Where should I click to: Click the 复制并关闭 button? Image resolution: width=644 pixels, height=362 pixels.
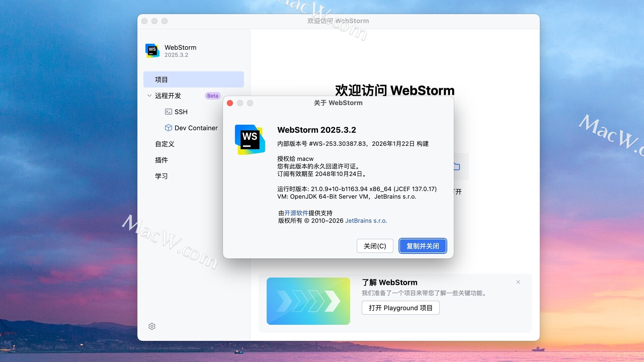tap(423, 246)
